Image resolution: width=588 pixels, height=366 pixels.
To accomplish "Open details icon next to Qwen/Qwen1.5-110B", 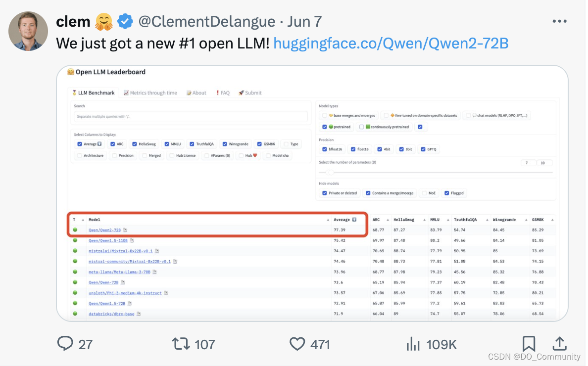I will coord(132,240).
